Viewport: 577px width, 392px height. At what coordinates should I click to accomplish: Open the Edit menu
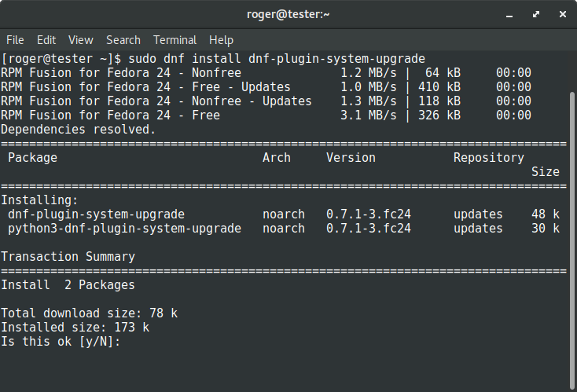coord(46,40)
